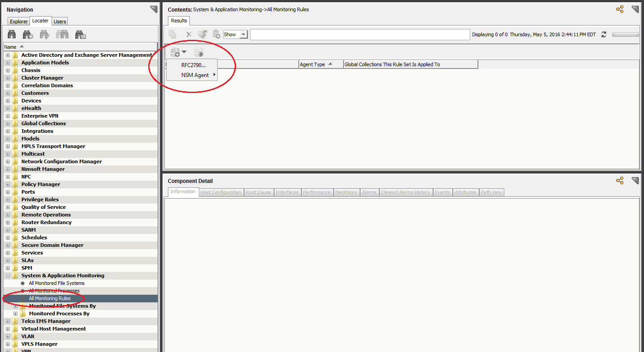Select the Correlation Domains tree item
This screenshot has height=352, width=644.
(x=47, y=85)
